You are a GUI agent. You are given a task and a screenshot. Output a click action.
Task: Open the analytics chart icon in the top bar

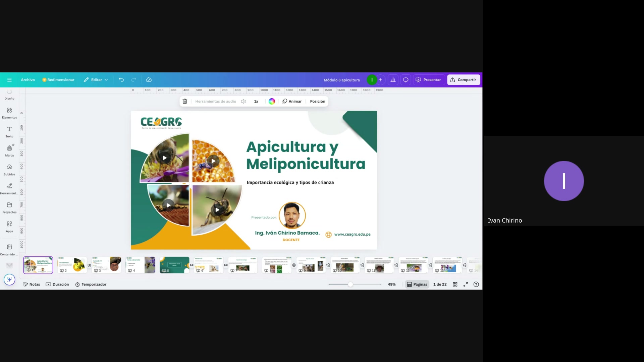coord(393,80)
